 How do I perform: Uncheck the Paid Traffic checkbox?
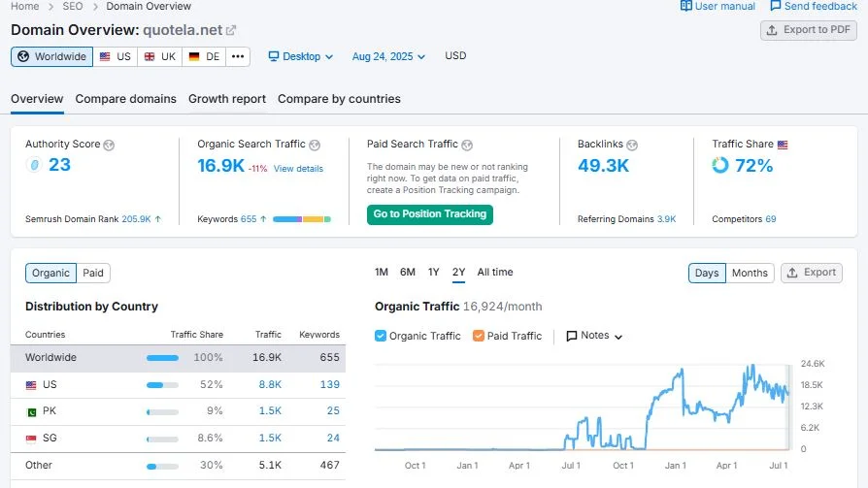[478, 336]
